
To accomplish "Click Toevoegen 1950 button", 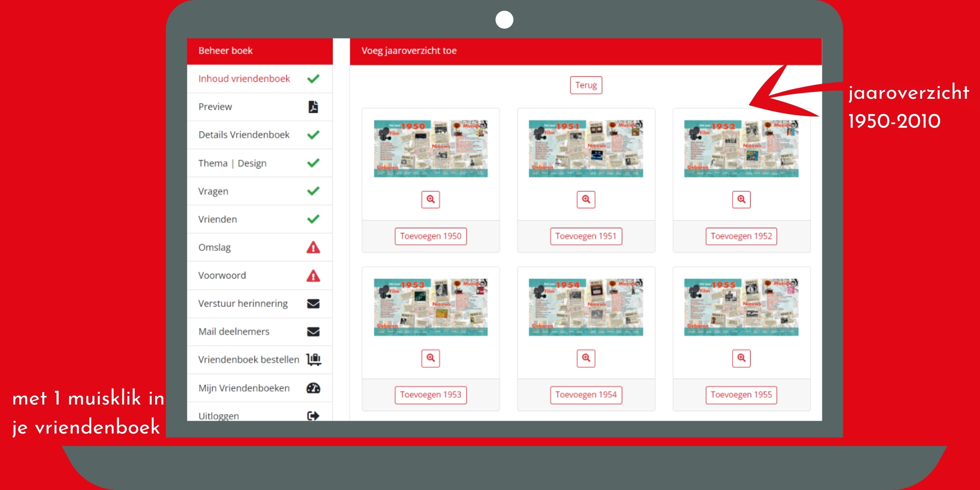I will click(x=430, y=236).
